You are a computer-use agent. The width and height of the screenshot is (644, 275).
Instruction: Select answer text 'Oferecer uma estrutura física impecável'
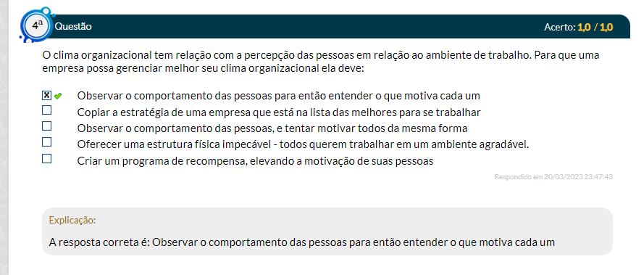(x=177, y=145)
